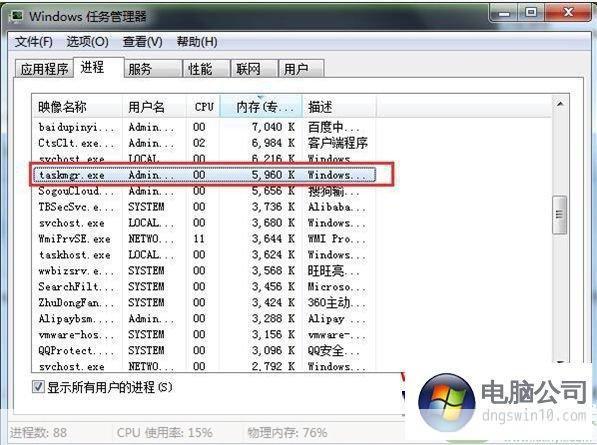
Task: Maximize the Task Manager window
Action: click(531, 13)
